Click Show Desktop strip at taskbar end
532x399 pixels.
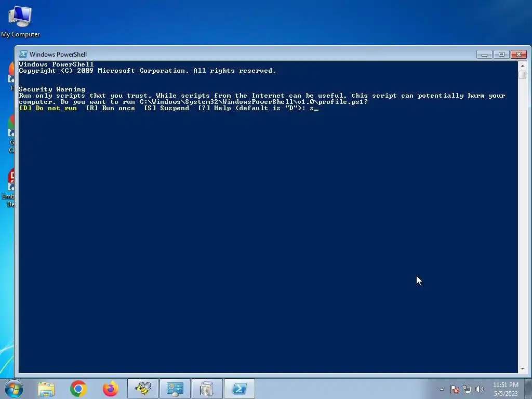click(x=528, y=389)
